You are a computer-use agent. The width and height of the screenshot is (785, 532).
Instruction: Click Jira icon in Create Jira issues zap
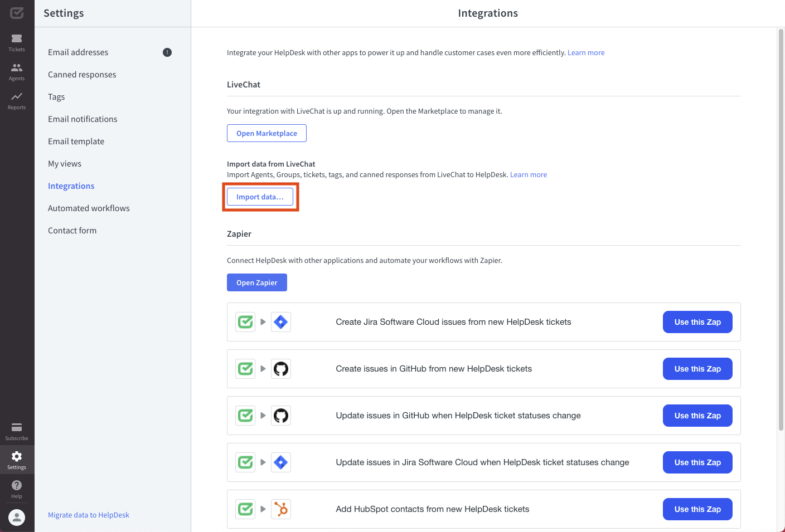tap(281, 322)
